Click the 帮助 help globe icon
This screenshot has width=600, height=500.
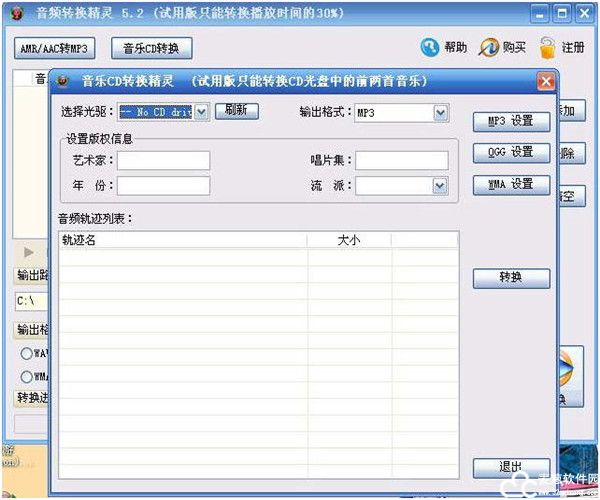(430, 47)
